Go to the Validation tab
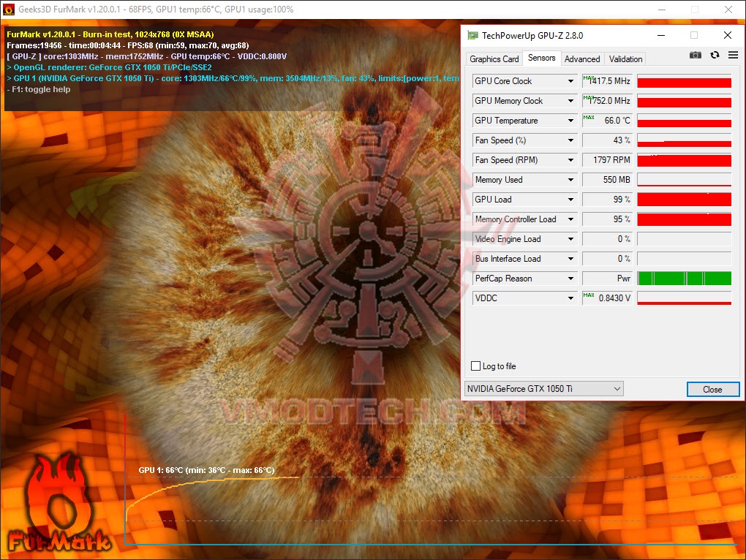The height and width of the screenshot is (560, 746). pos(625,59)
